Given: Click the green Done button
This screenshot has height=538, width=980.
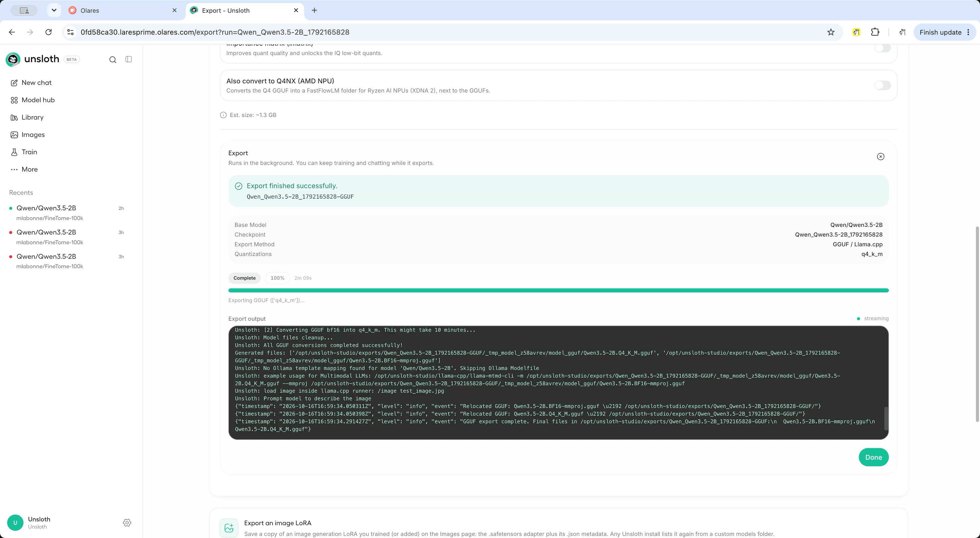Looking at the screenshot, I should [x=873, y=457].
